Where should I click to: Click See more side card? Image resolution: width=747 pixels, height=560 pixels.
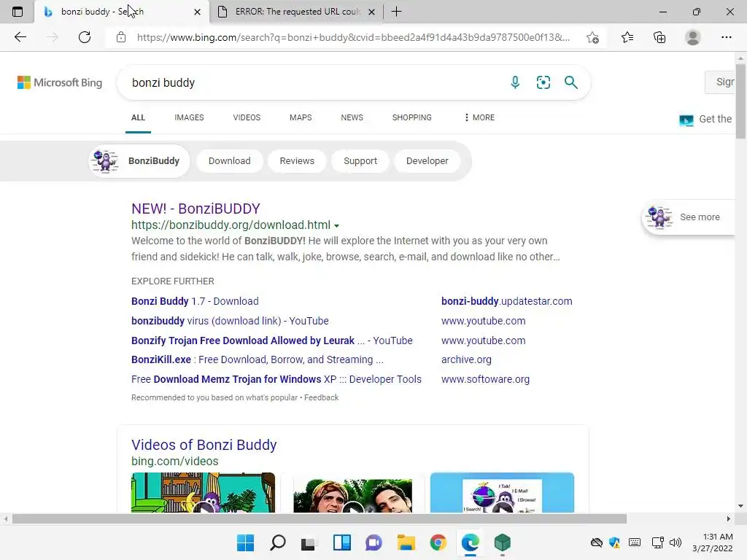coord(689,217)
